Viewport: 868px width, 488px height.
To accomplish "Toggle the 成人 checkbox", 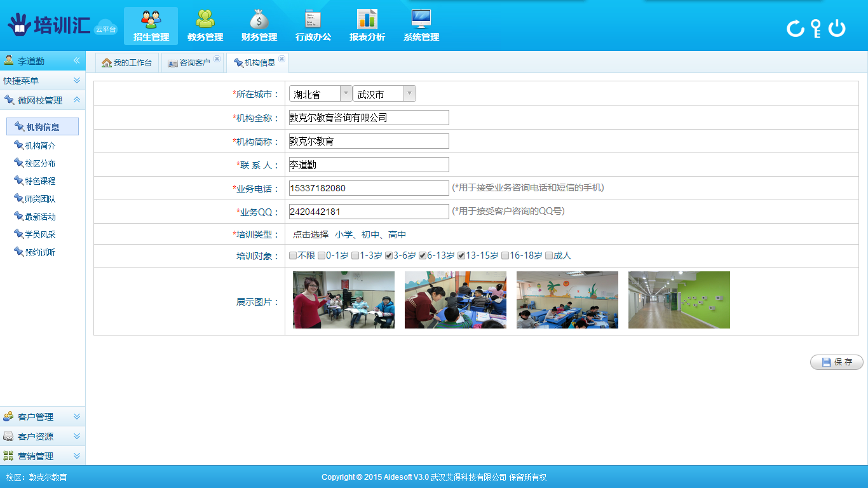I will pyautogui.click(x=549, y=255).
